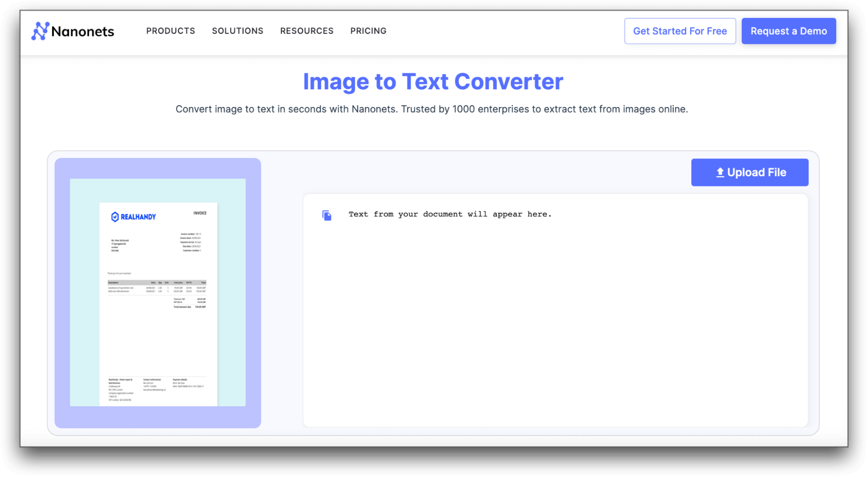Open the Nanonets home link text
The width and height of the screenshot is (868, 477).
pos(83,31)
